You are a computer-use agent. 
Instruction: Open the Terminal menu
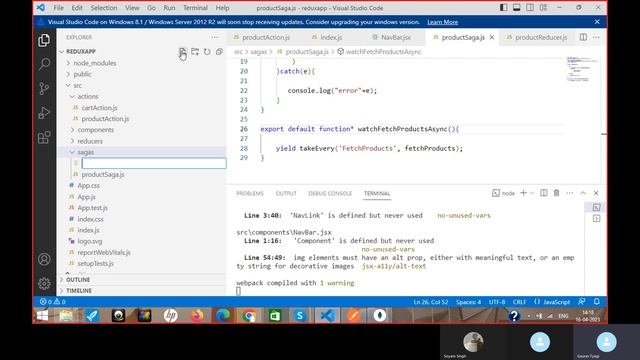[195, 8]
